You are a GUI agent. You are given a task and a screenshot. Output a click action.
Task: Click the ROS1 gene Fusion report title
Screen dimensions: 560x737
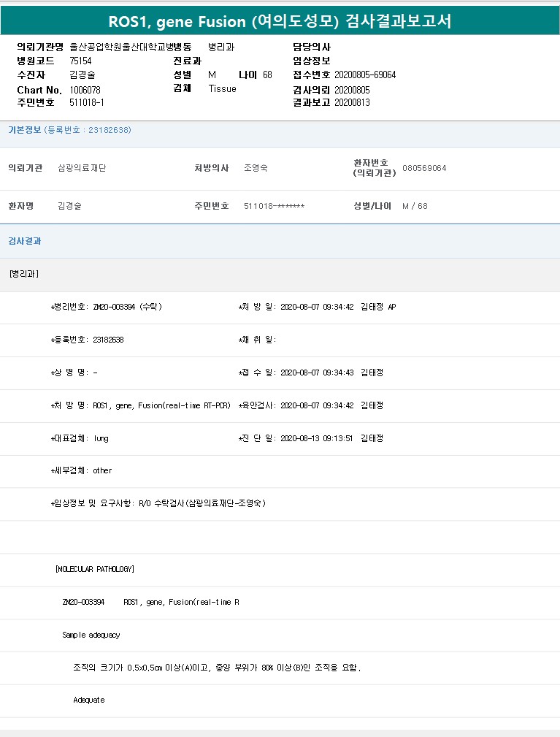coord(280,21)
